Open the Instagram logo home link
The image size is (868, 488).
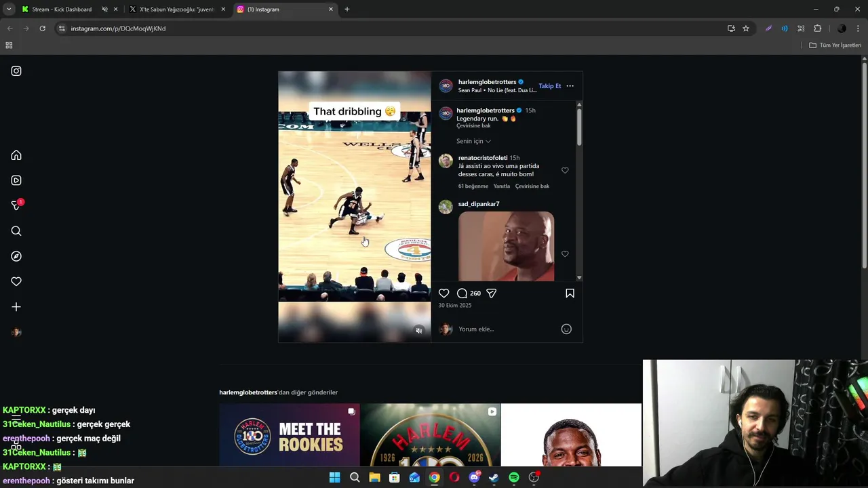pos(16,71)
